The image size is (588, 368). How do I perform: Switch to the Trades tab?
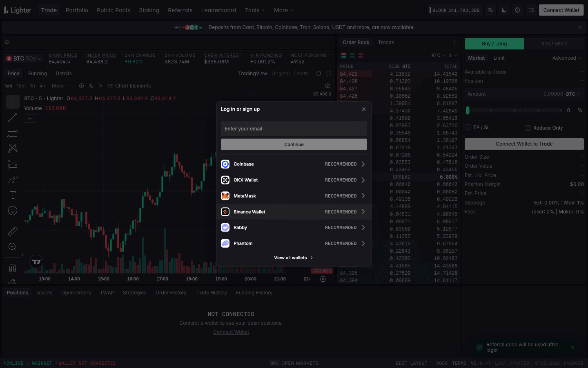click(386, 43)
